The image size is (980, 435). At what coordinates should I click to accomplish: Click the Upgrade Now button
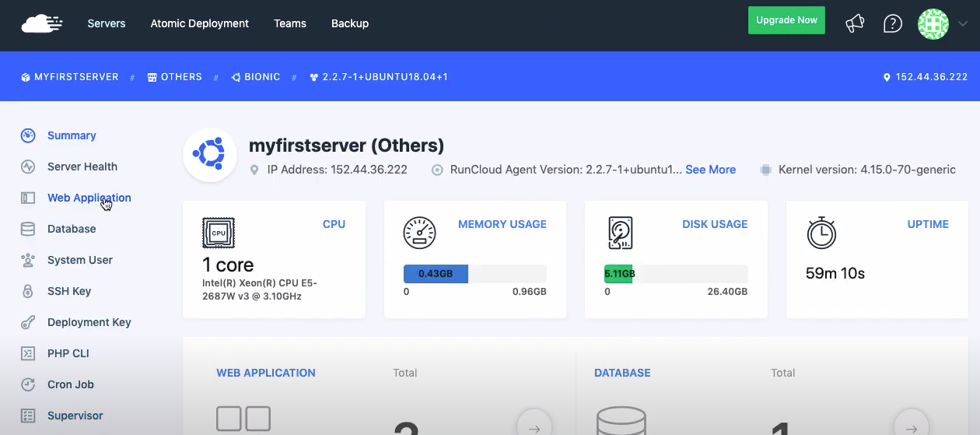pyautogui.click(x=786, y=20)
